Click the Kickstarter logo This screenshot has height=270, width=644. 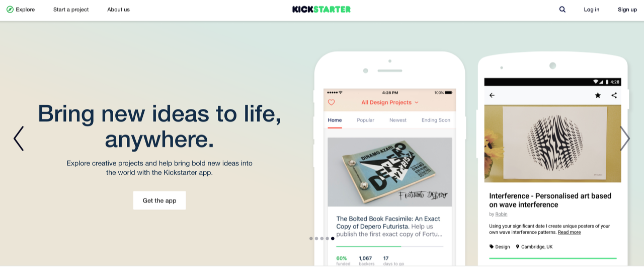321,9
